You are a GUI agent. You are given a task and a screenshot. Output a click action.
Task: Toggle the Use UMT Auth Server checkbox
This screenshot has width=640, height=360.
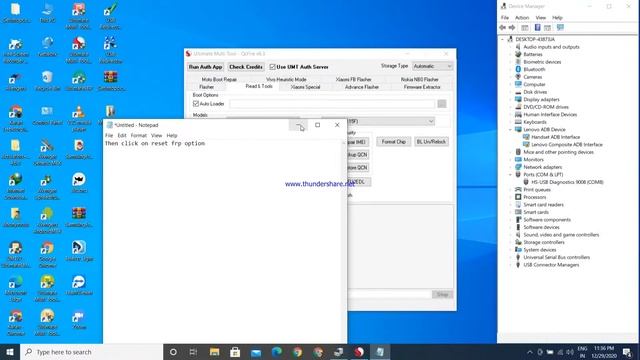272,67
